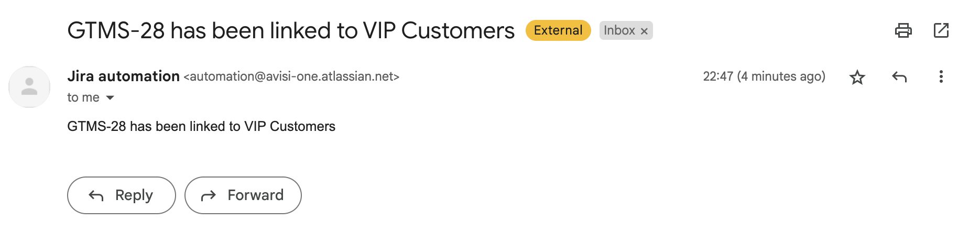The width and height of the screenshot is (980, 243).
Task: Remove the Inbox label via its X
Action: (645, 31)
